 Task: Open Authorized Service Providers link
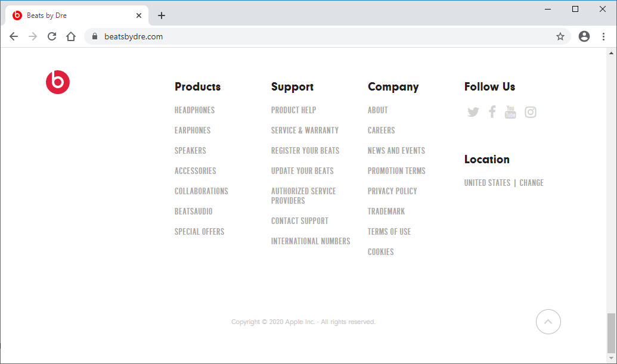(303, 196)
